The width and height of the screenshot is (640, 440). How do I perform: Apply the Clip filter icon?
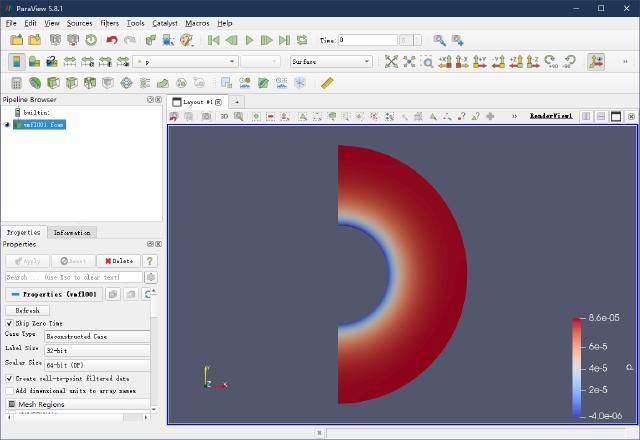[53, 83]
